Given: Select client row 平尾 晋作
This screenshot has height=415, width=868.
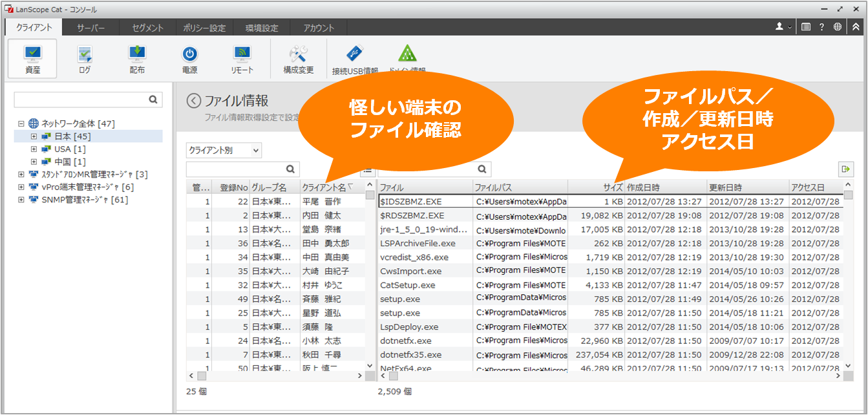Looking at the screenshot, I should click(276, 202).
